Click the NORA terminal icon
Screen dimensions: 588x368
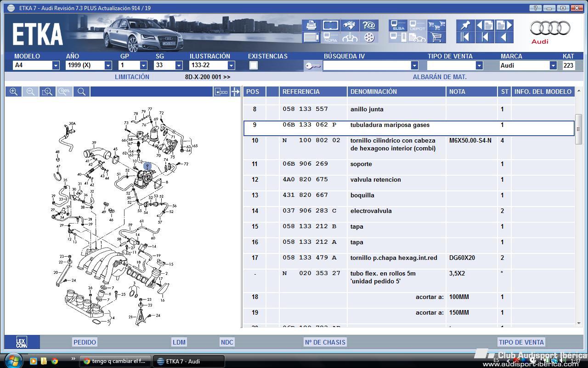pyautogui.click(x=331, y=38)
